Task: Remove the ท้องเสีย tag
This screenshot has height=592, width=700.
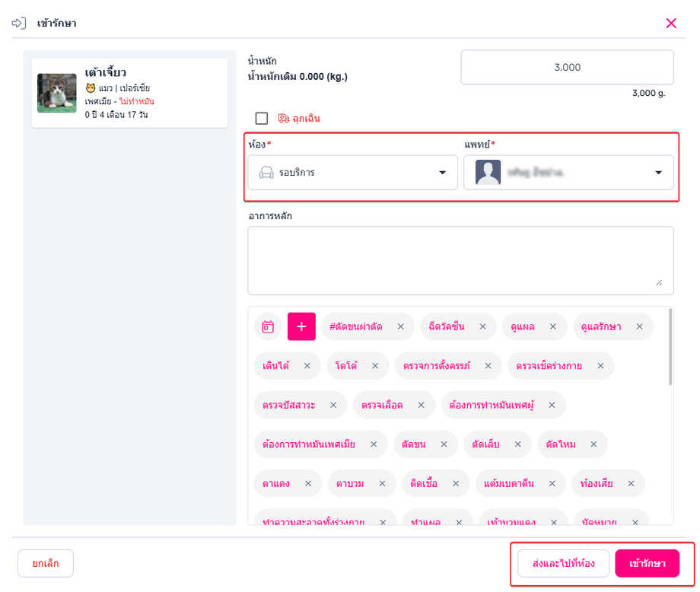Action: point(631,483)
